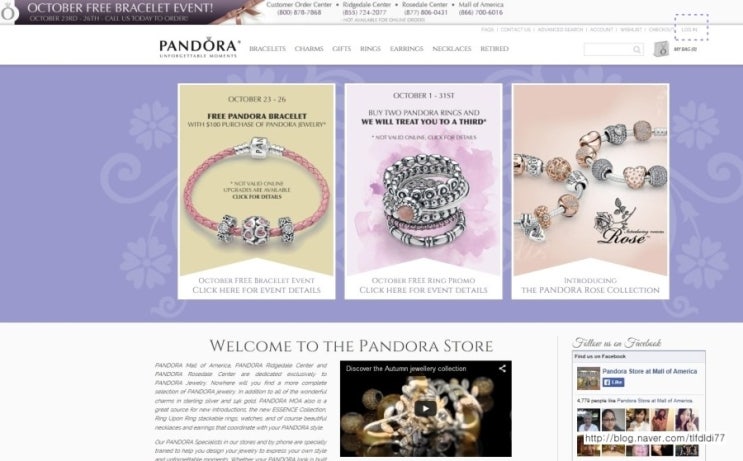Image resolution: width=743 pixels, height=461 pixels.
Task: Open the Bracelets menu
Action: click(267, 49)
